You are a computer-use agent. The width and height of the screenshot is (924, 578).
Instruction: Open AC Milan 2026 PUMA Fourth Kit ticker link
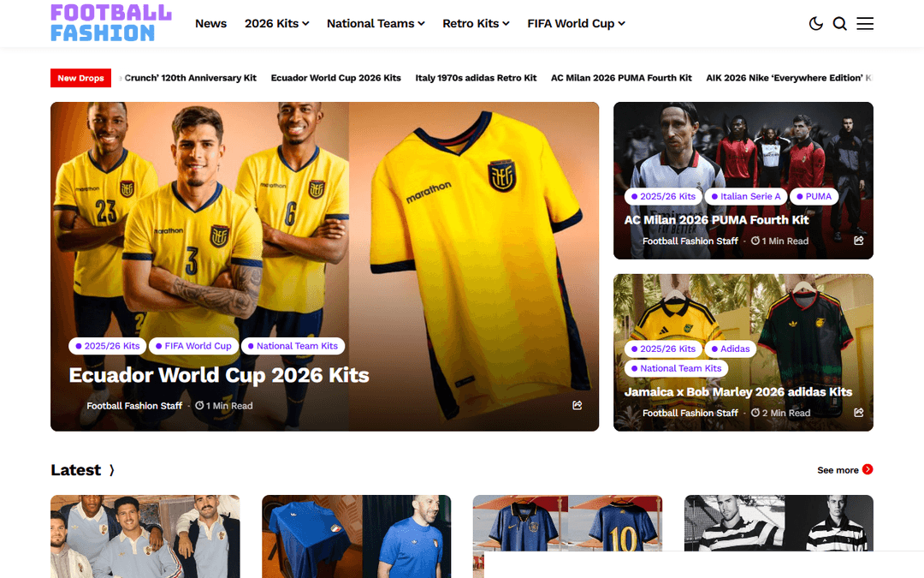[x=621, y=78]
